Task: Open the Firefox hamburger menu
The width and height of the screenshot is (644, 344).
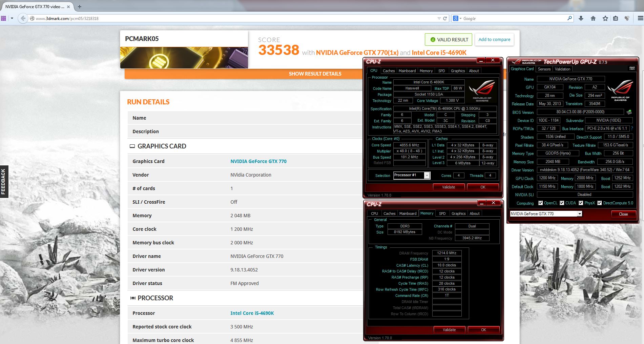Action: pyautogui.click(x=640, y=18)
